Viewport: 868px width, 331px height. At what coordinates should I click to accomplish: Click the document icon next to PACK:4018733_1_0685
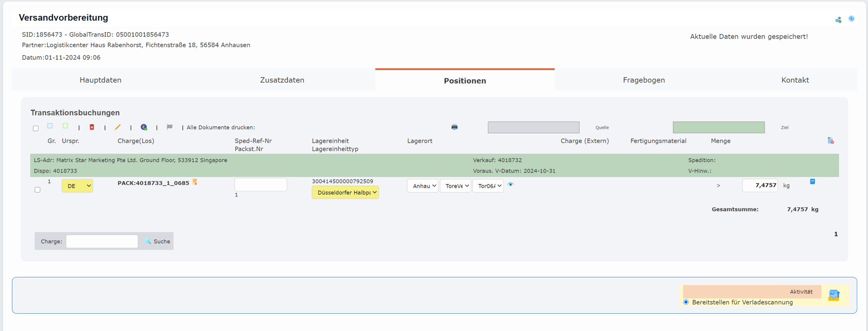195,182
